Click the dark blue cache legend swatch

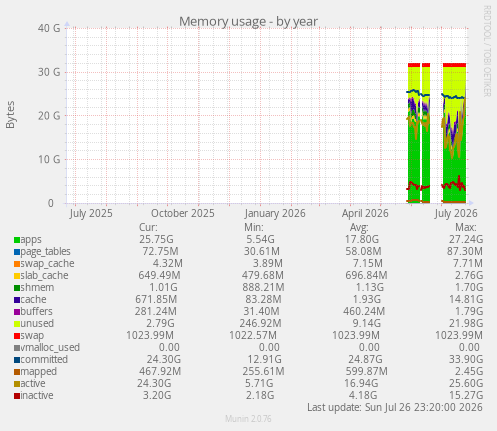point(17,300)
